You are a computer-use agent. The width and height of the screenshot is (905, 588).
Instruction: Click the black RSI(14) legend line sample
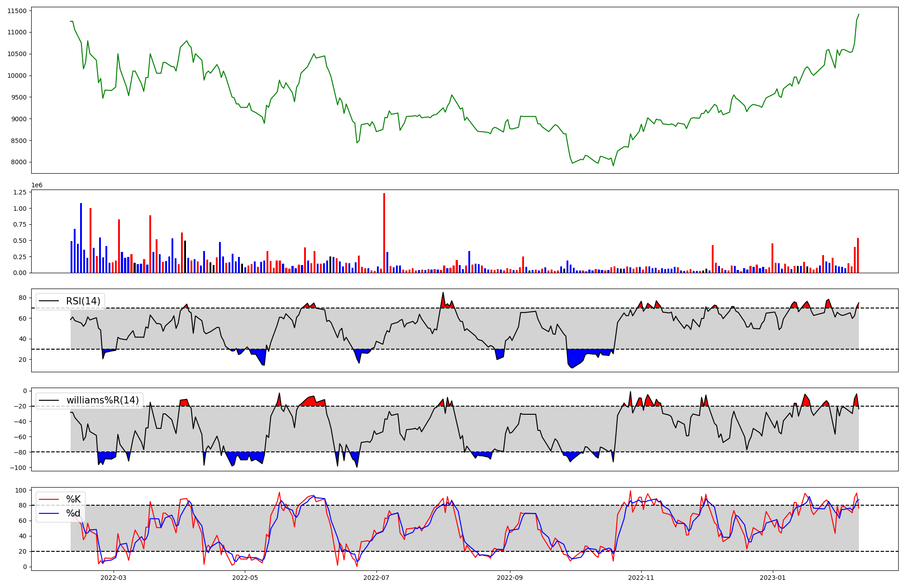point(49,301)
